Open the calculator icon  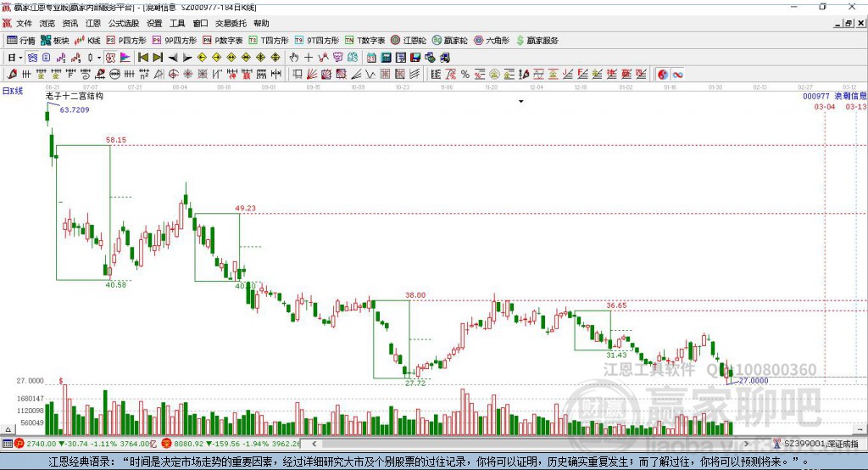(387, 58)
